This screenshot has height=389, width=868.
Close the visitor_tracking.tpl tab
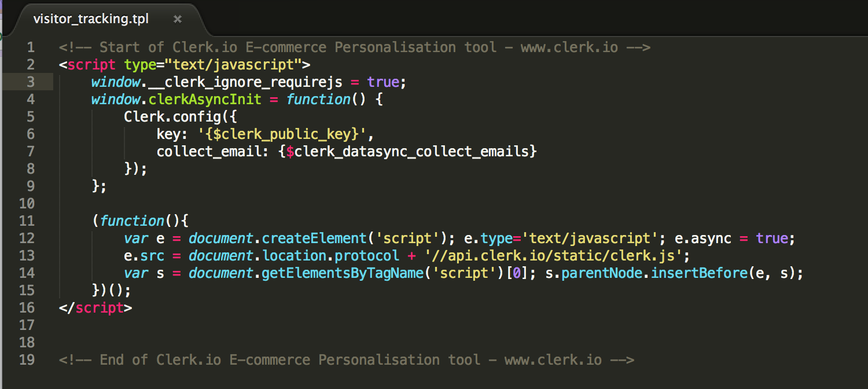(x=178, y=19)
